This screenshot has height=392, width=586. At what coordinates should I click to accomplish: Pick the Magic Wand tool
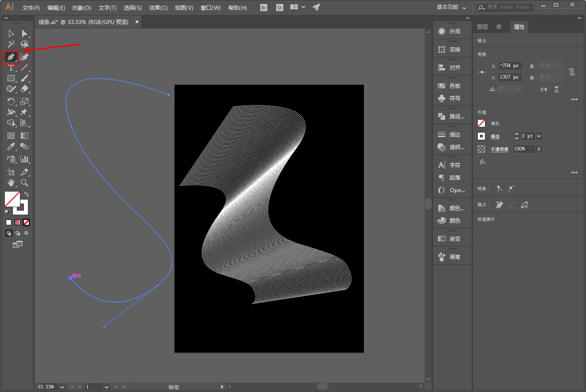(11, 45)
